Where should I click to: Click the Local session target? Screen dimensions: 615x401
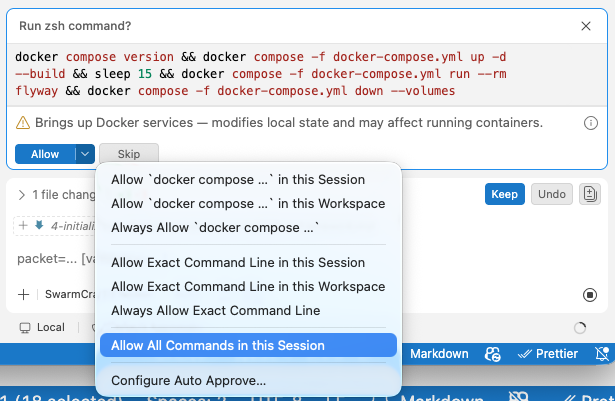(x=42, y=328)
